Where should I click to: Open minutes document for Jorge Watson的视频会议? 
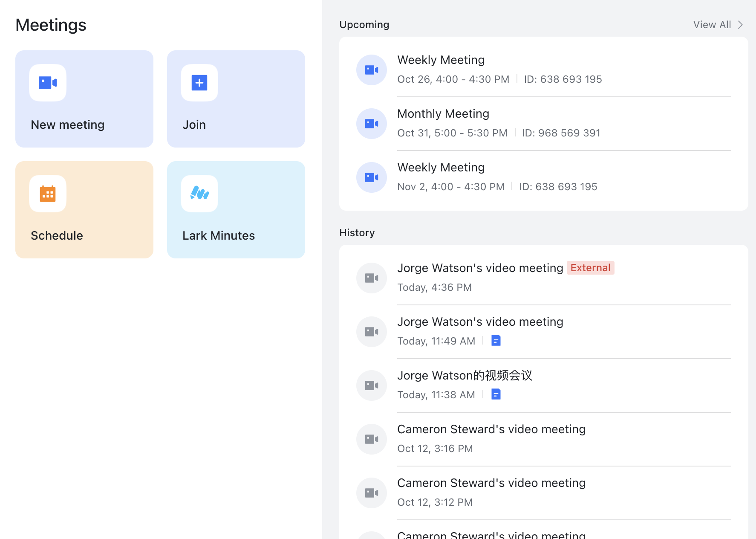pos(496,394)
